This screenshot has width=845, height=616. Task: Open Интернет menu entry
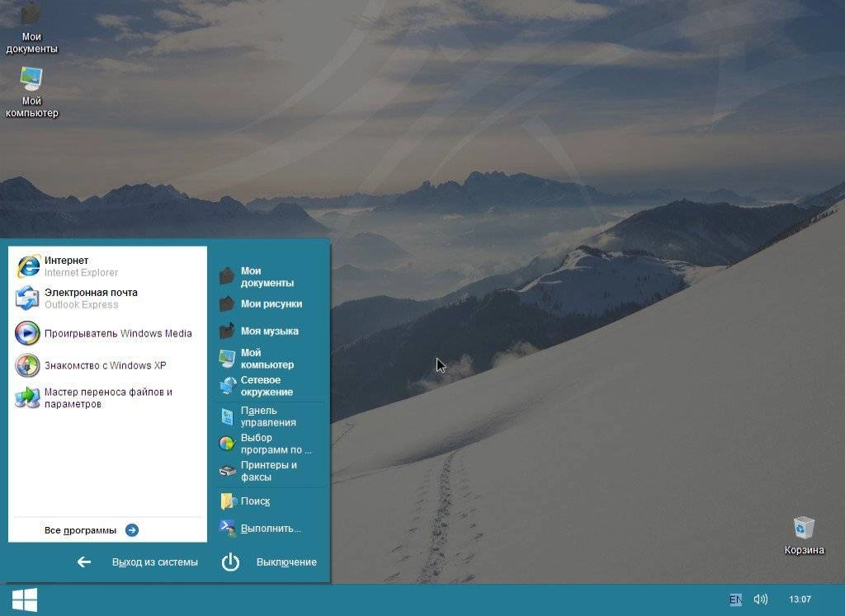107,266
